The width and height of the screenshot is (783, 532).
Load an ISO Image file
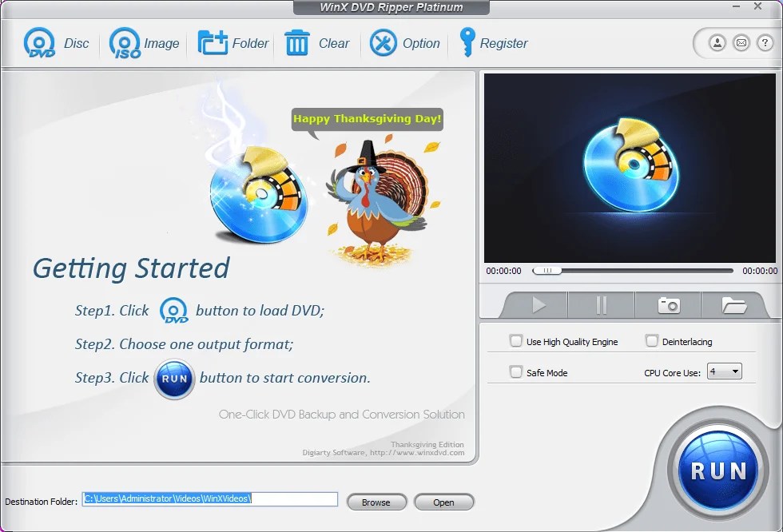tap(144, 43)
